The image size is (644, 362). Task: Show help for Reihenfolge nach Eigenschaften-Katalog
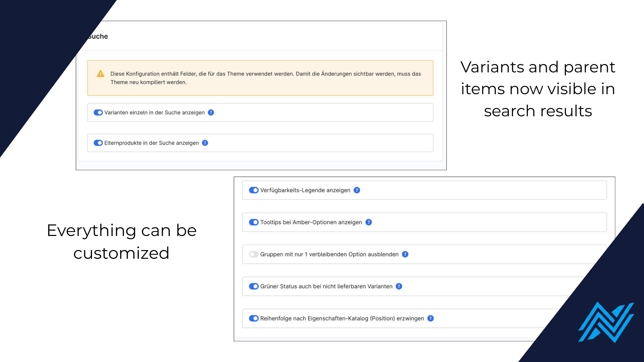point(431,318)
